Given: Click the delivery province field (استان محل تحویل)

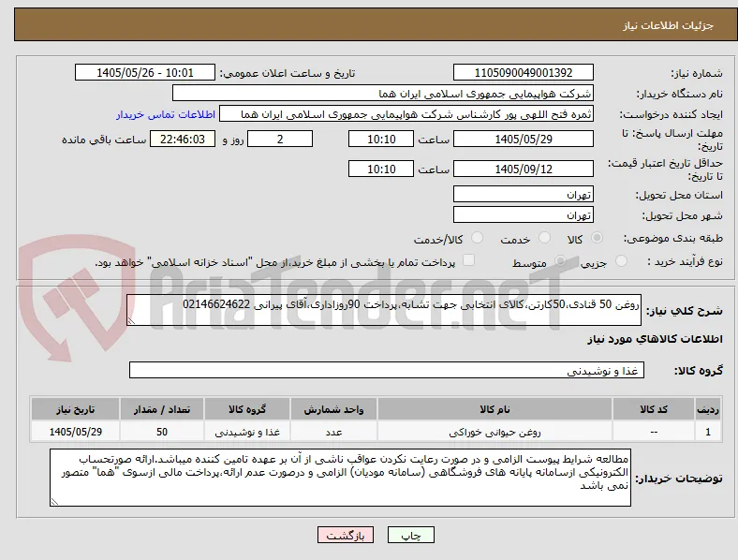Looking at the screenshot, I should pyautogui.click(x=524, y=194).
